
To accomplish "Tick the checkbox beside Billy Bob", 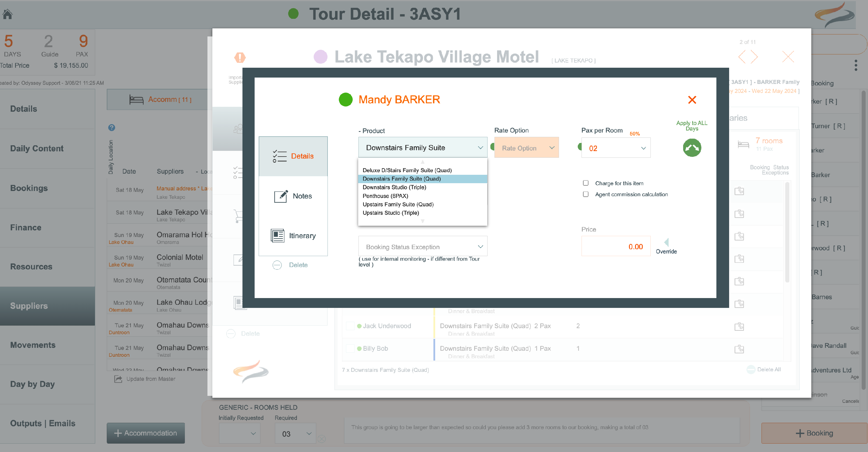I will pyautogui.click(x=350, y=348).
